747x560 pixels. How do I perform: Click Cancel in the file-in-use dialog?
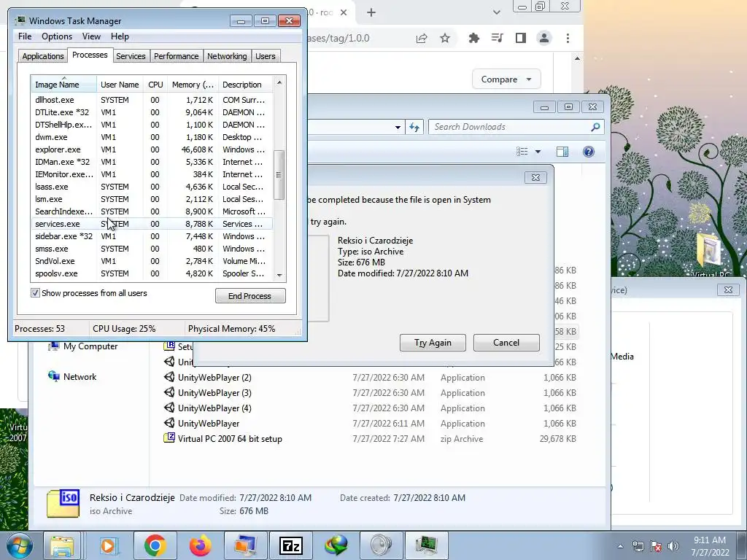[506, 343]
